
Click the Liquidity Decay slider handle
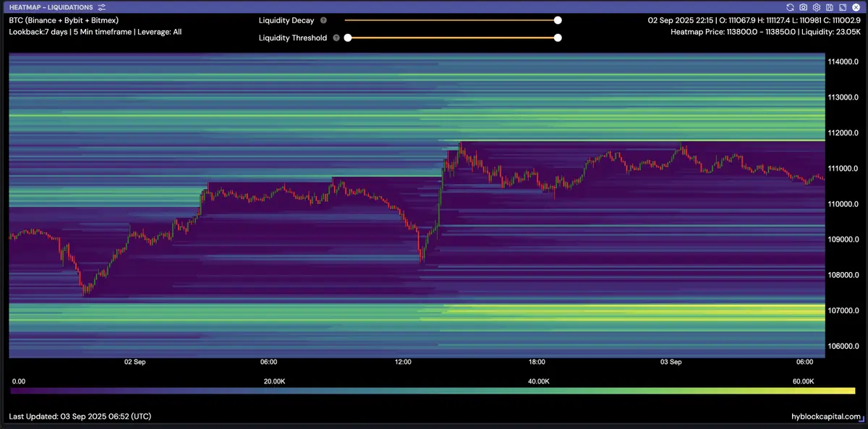pyautogui.click(x=558, y=21)
